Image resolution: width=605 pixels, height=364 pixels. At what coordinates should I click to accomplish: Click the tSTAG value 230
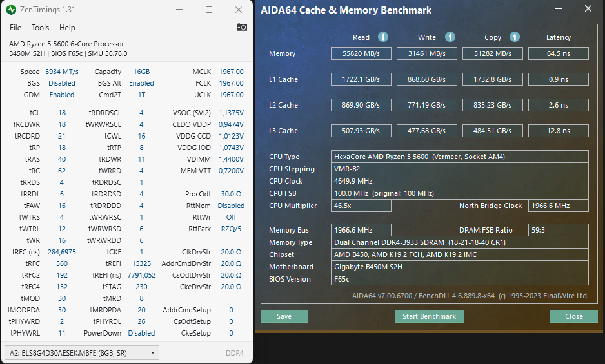[x=142, y=287]
